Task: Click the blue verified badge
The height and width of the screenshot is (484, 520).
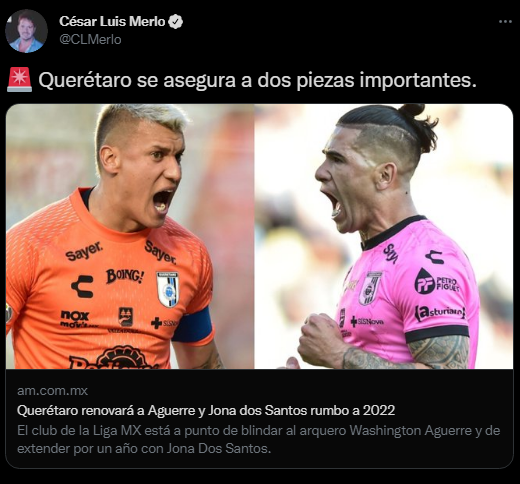Action: [x=175, y=22]
